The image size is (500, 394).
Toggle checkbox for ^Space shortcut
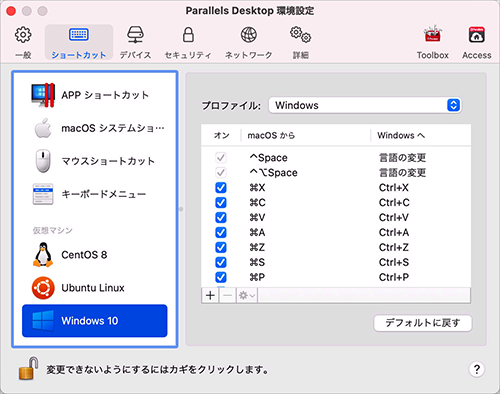[221, 158]
